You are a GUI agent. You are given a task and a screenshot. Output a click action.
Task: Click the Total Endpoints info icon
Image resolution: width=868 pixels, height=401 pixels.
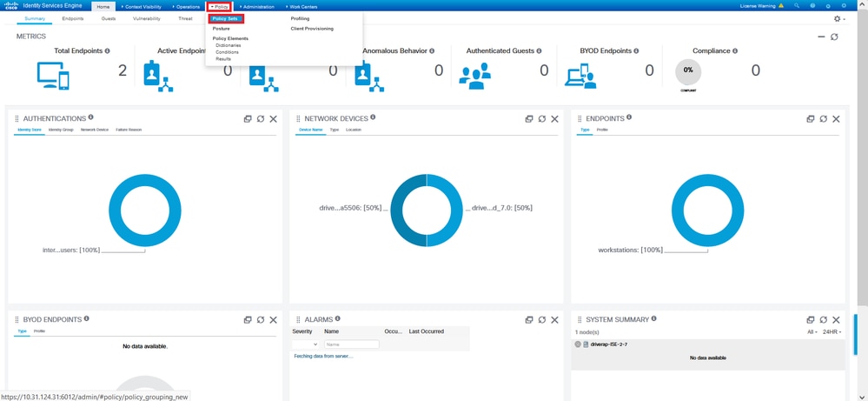pyautogui.click(x=108, y=50)
